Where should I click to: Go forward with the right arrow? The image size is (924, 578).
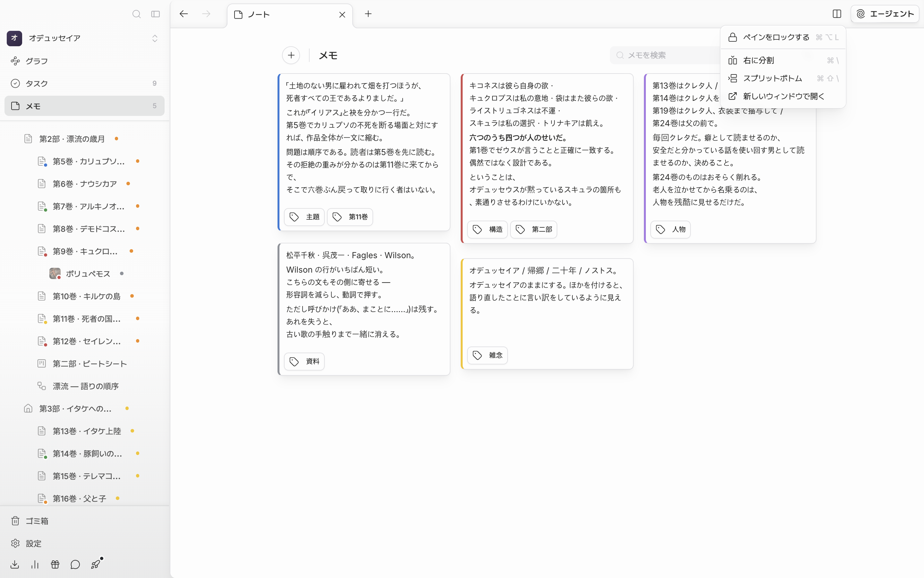(x=206, y=14)
